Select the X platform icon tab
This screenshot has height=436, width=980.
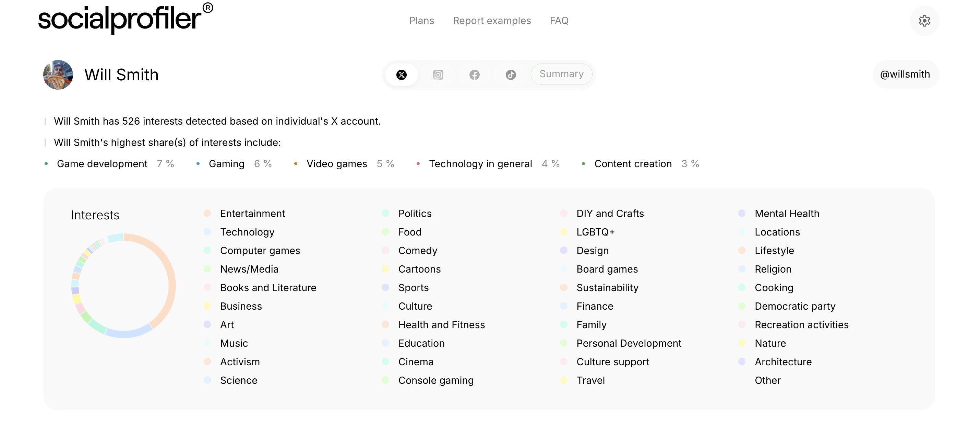tap(401, 74)
